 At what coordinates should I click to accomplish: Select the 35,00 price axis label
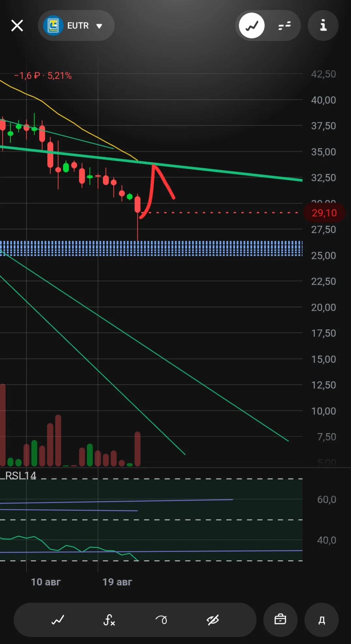(323, 152)
